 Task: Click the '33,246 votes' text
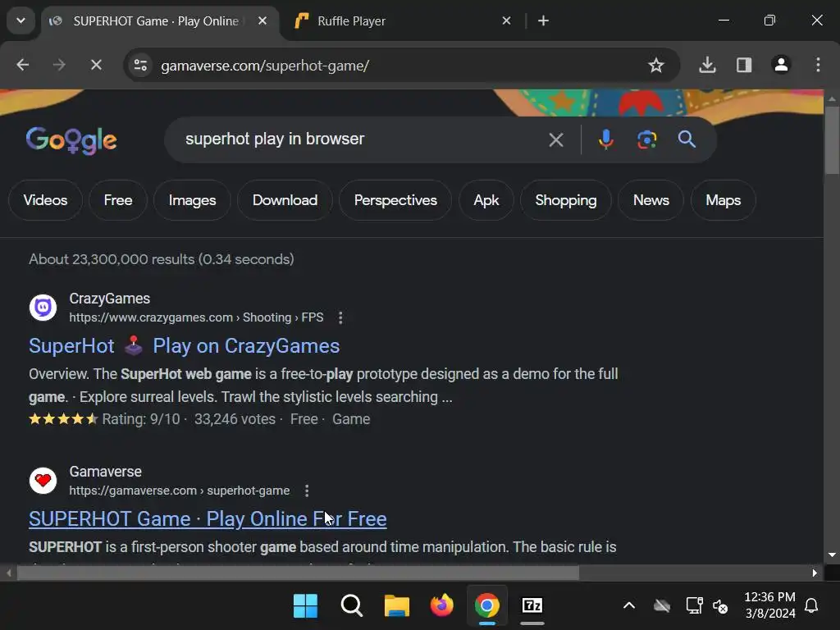click(235, 419)
